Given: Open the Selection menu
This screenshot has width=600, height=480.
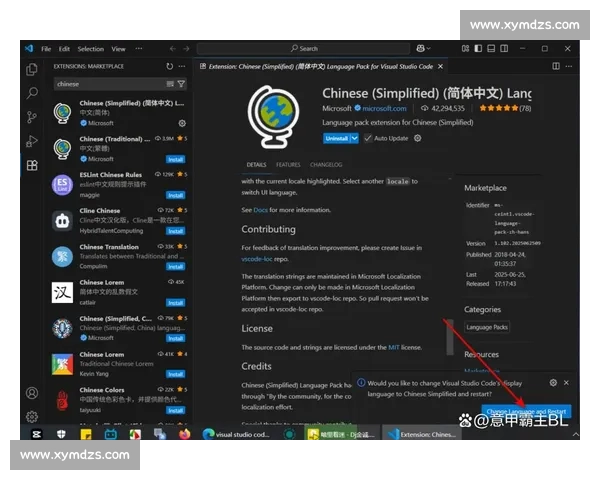Looking at the screenshot, I should coord(91,49).
